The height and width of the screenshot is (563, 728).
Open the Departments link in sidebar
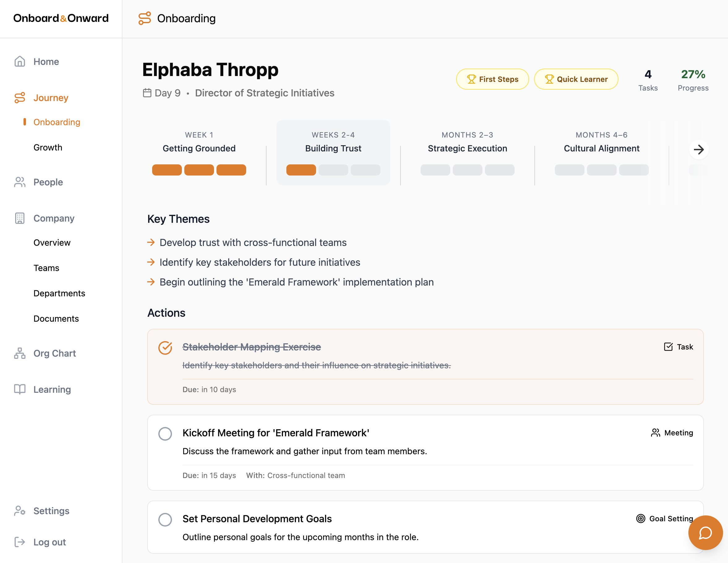(x=59, y=293)
